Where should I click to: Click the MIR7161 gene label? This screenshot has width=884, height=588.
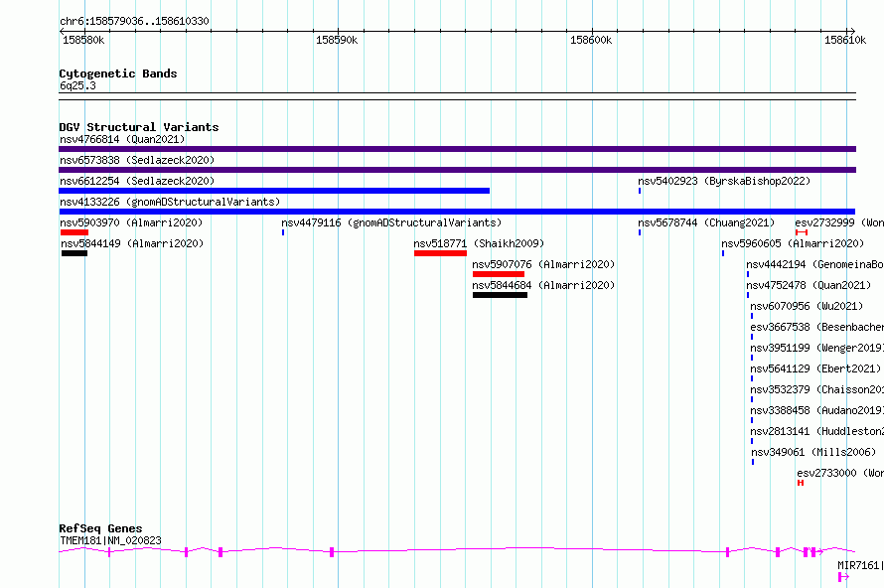pyautogui.click(x=860, y=565)
